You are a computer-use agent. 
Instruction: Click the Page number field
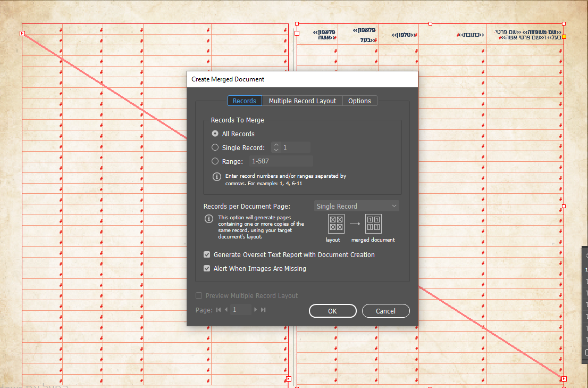241,310
